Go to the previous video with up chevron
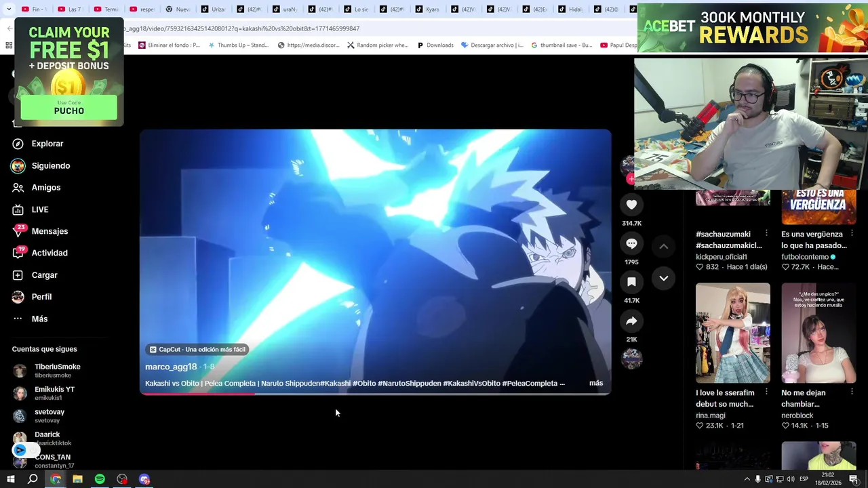The image size is (868, 488). [664, 246]
